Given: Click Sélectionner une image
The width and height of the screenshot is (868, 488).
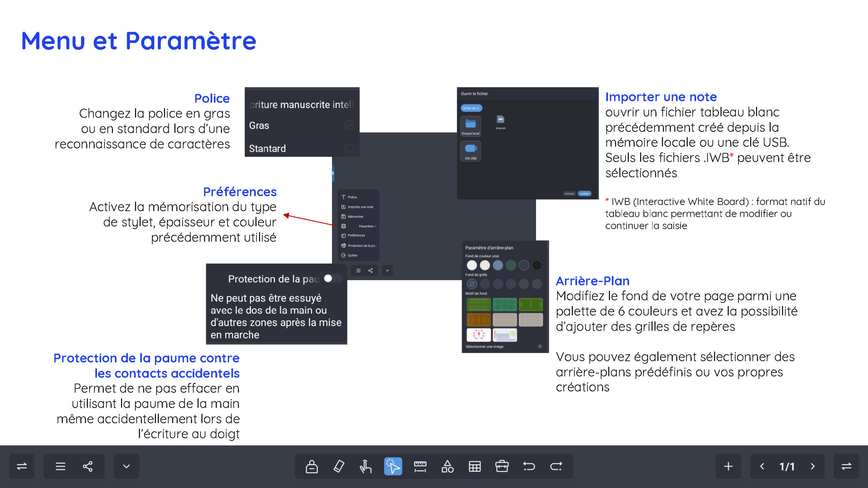Looking at the screenshot, I should pyautogui.click(x=485, y=346).
